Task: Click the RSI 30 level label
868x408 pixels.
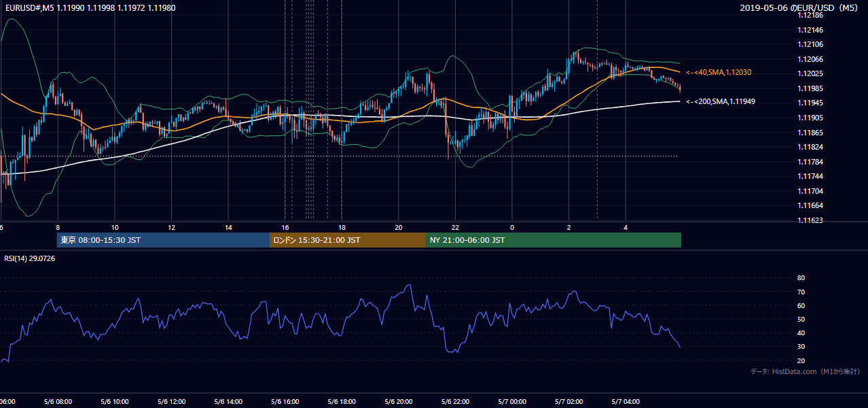Action: point(801,347)
